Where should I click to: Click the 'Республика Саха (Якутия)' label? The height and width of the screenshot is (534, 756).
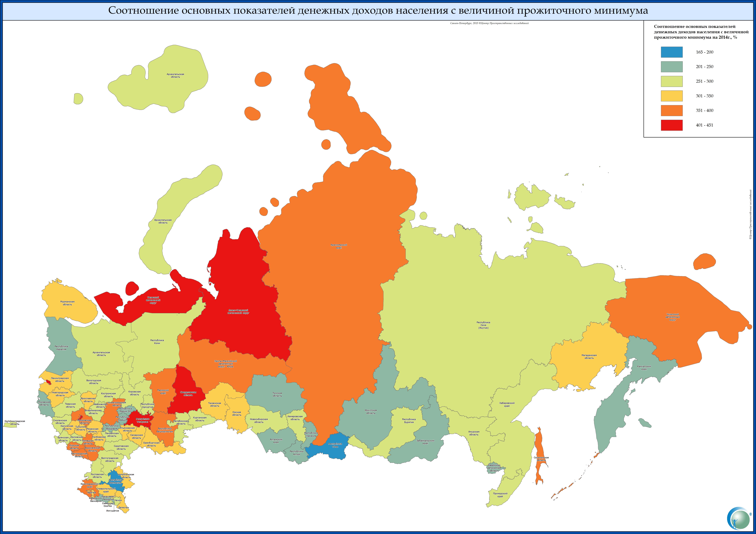[x=483, y=325]
